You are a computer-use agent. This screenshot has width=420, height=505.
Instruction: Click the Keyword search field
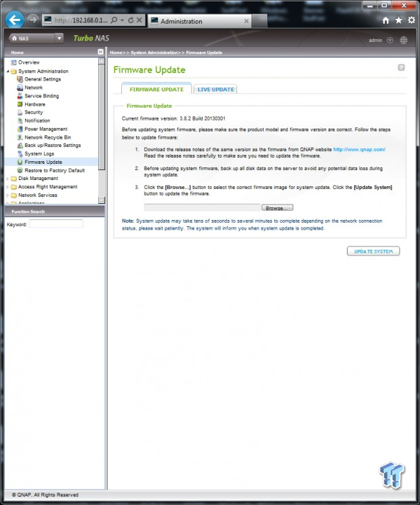click(56, 224)
